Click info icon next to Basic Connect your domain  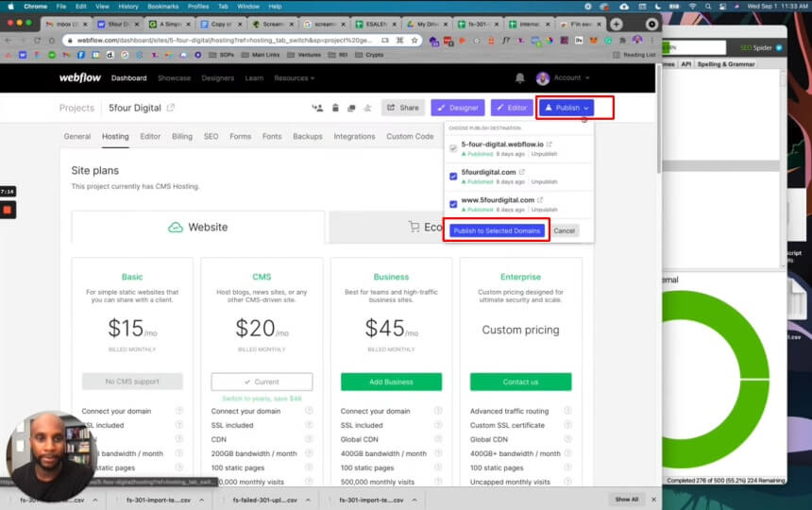point(179,411)
